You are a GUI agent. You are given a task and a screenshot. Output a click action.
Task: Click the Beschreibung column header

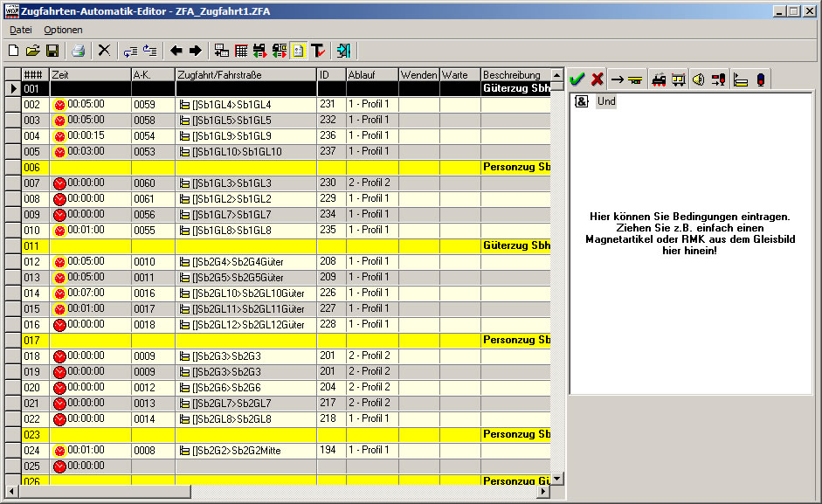tap(516, 75)
